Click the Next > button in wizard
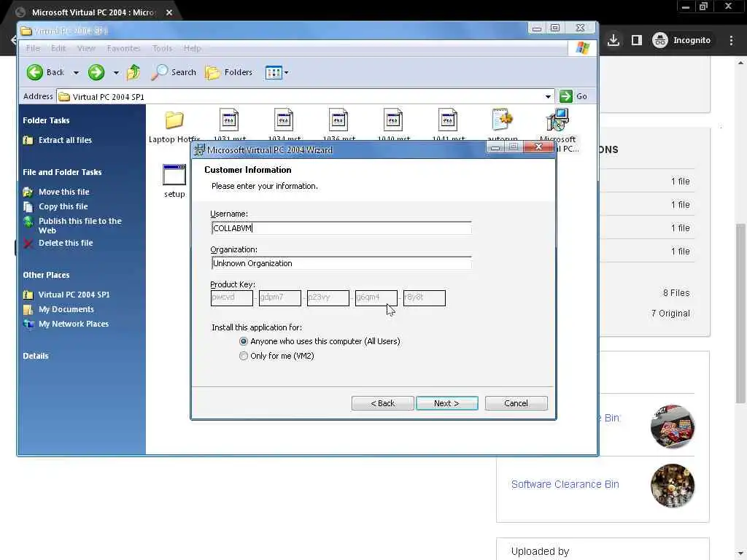Image resolution: width=747 pixels, height=560 pixels. [447, 403]
